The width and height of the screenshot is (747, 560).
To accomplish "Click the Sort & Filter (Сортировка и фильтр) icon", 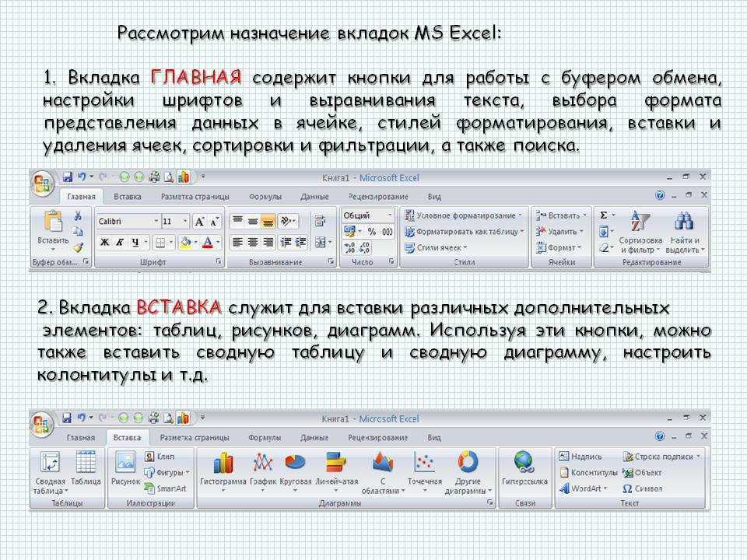I will [640, 222].
